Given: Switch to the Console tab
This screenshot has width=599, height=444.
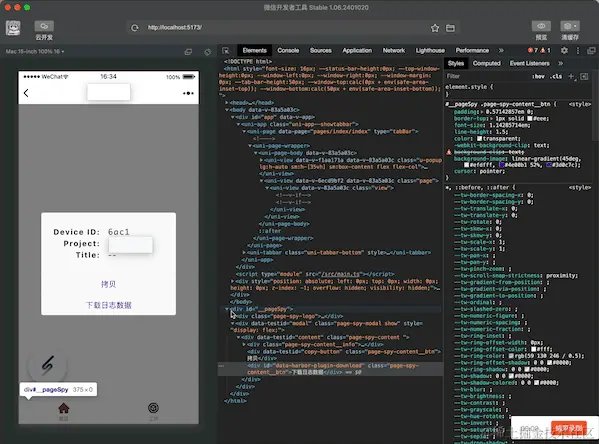Looking at the screenshot, I should point(288,50).
